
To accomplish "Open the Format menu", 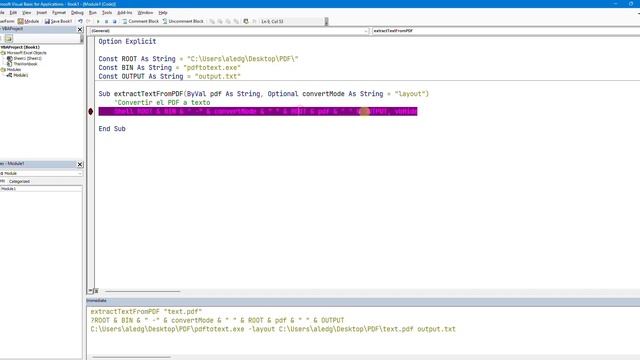I will point(59,13).
